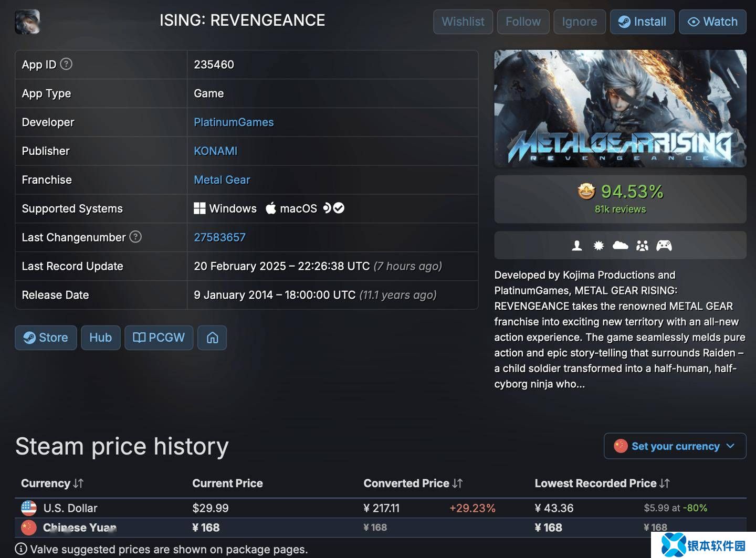Toggle Ignore for this game
This screenshot has width=756, height=558.
[580, 22]
